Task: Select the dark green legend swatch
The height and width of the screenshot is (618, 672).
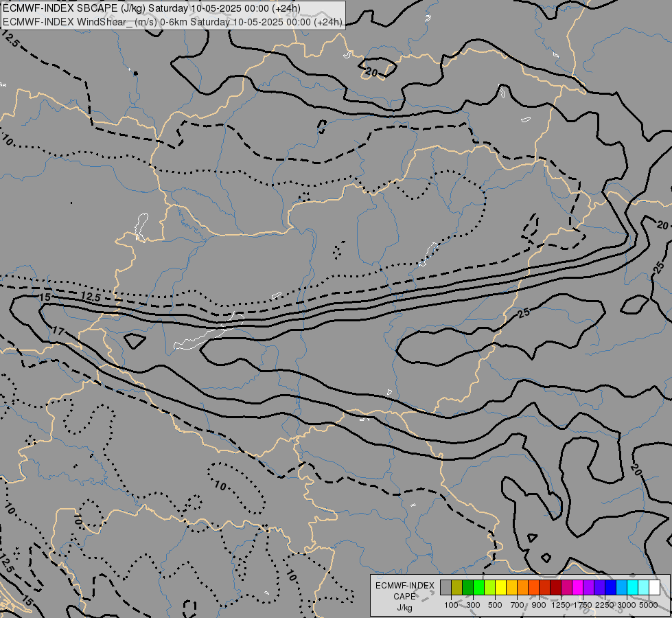Action: click(x=467, y=587)
